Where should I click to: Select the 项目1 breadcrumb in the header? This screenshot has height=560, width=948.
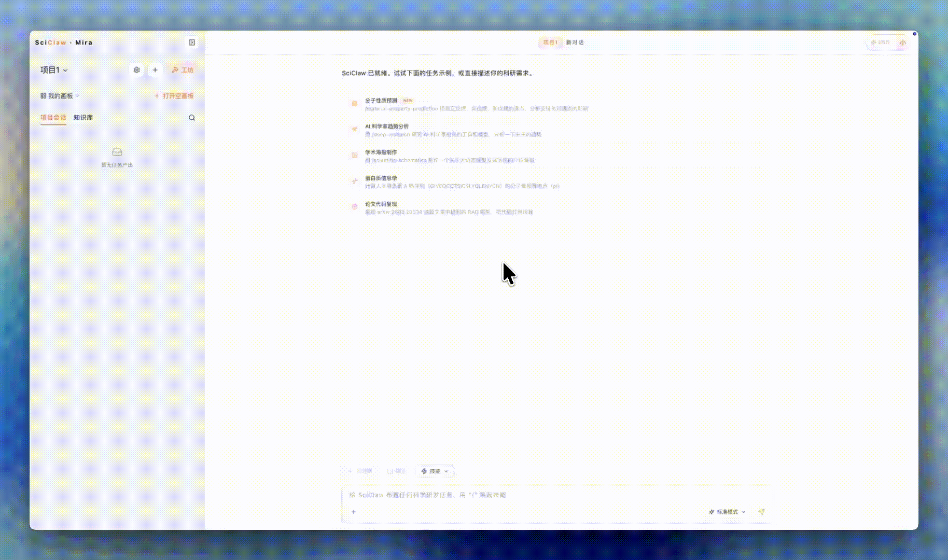(550, 43)
